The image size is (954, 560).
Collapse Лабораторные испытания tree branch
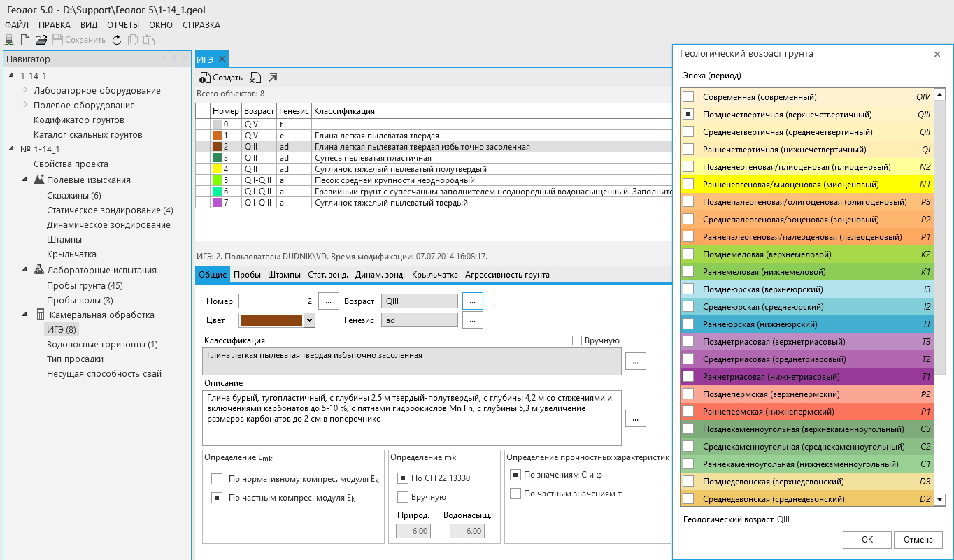(25, 270)
